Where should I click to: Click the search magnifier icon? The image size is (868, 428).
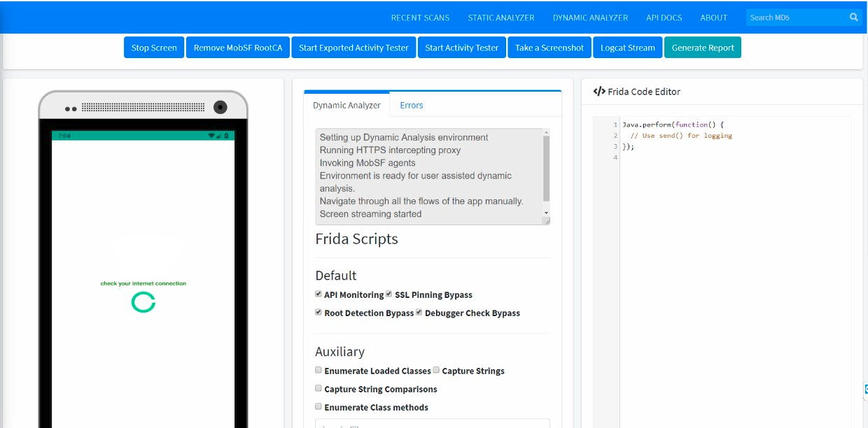pos(854,17)
